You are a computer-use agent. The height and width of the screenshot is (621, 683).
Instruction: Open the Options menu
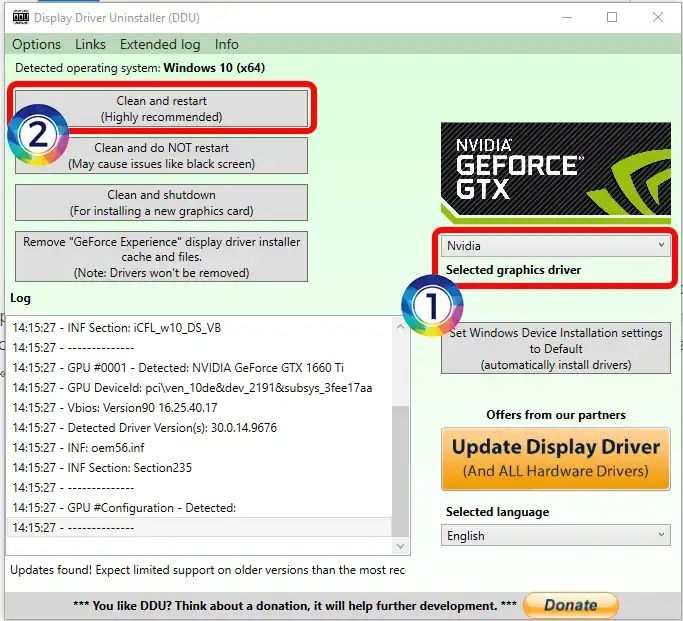coord(37,44)
